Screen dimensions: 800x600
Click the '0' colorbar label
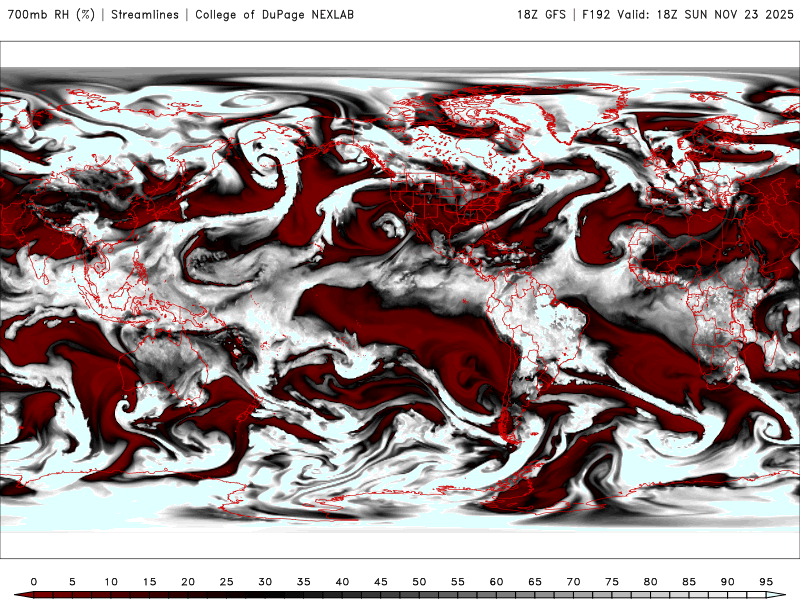tap(34, 582)
